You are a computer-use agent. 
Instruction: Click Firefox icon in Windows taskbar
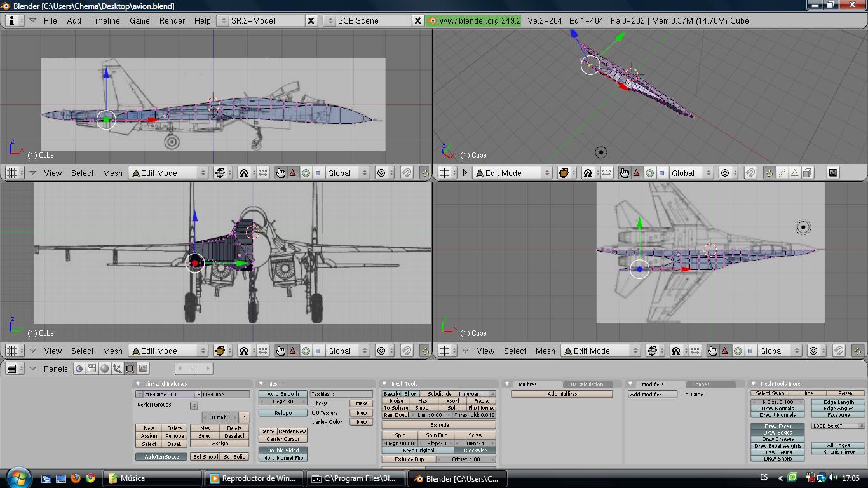pos(76,478)
